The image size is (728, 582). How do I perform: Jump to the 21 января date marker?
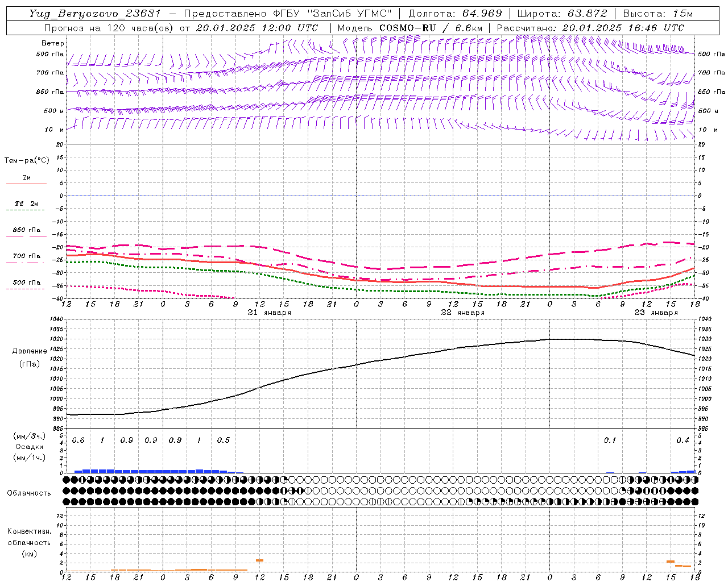coord(270,313)
